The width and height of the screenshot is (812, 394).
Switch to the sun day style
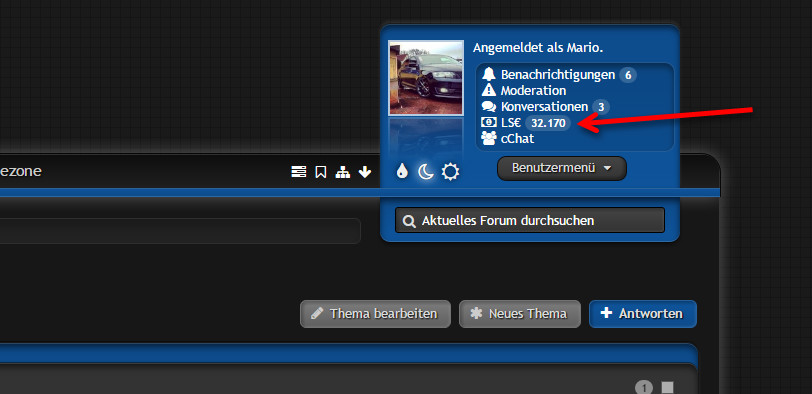coord(450,171)
